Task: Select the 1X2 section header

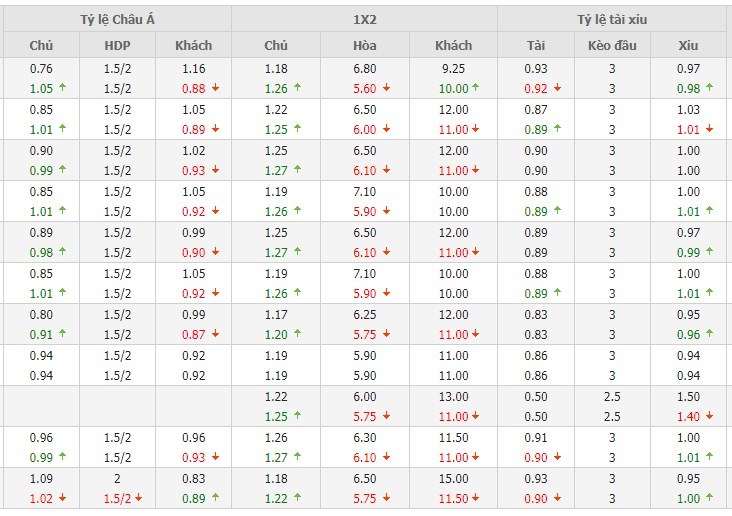Action: (365, 19)
